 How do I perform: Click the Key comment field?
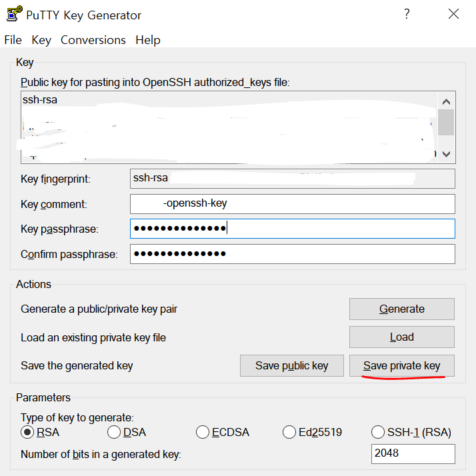293,204
